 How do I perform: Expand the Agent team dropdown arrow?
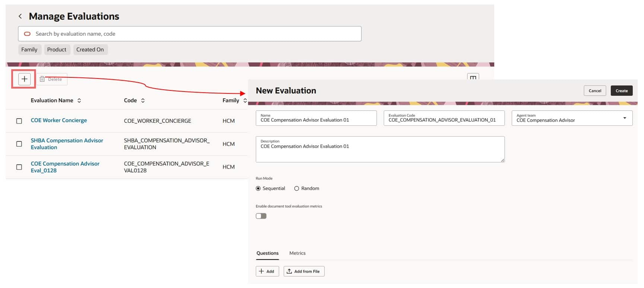click(625, 118)
